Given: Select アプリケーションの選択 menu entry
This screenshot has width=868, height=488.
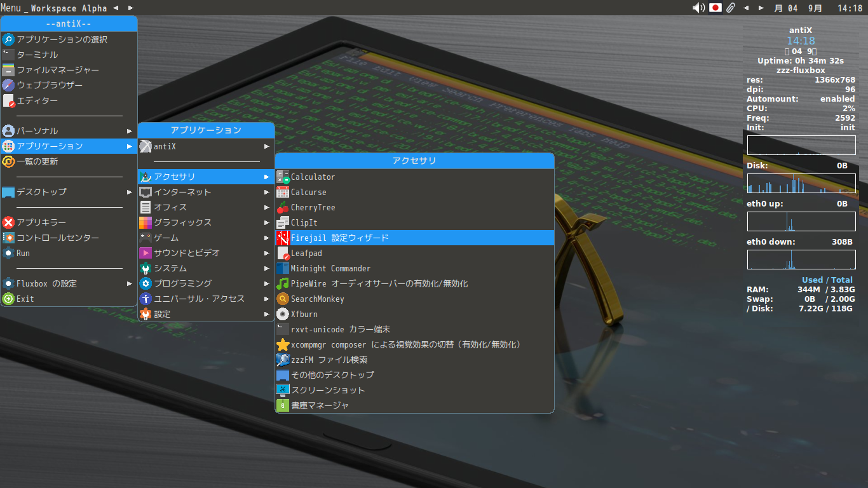Looking at the screenshot, I should 69,39.
